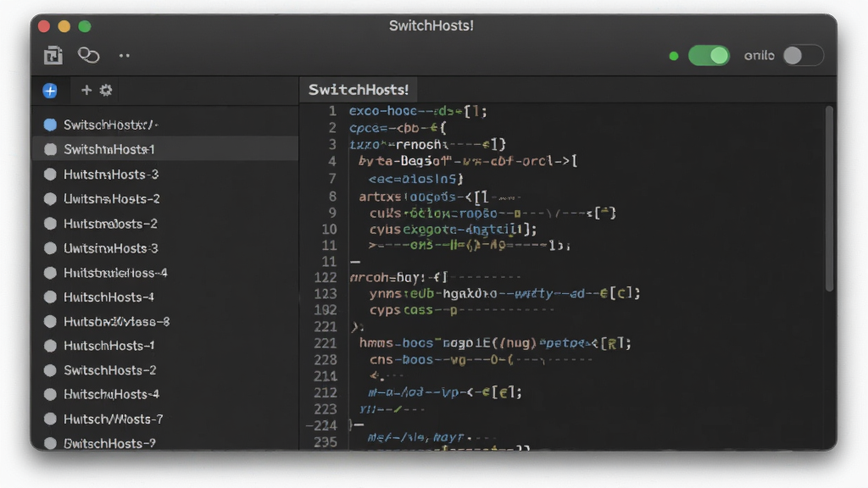Click the green maximize window button
Viewport: 868px width, 488px height.
click(85, 26)
